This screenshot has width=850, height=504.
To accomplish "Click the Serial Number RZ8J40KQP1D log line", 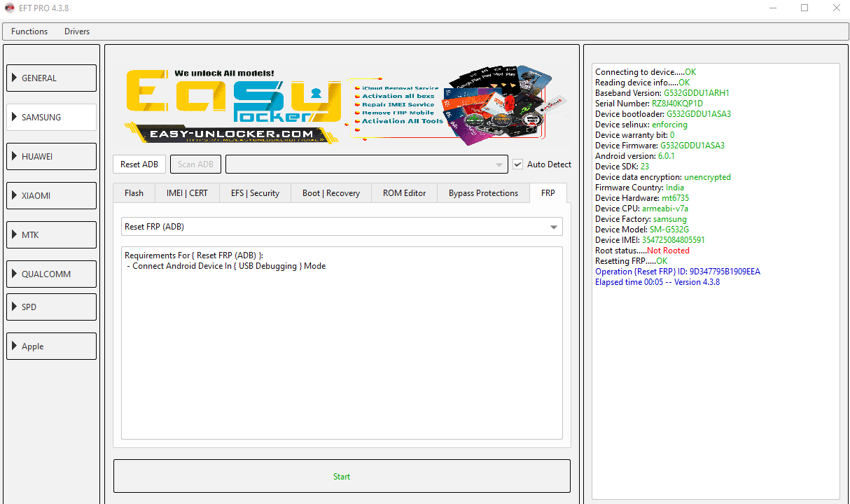I will [x=649, y=104].
